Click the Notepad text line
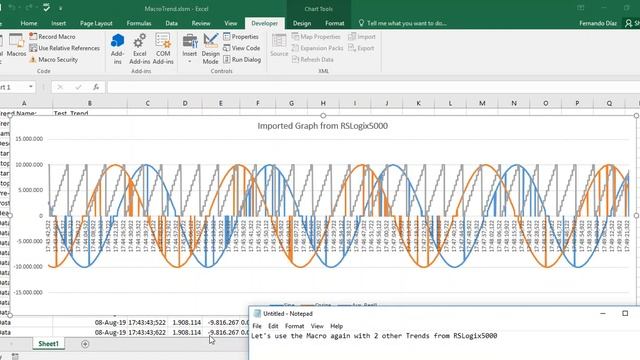The image size is (640, 360). (x=374, y=336)
